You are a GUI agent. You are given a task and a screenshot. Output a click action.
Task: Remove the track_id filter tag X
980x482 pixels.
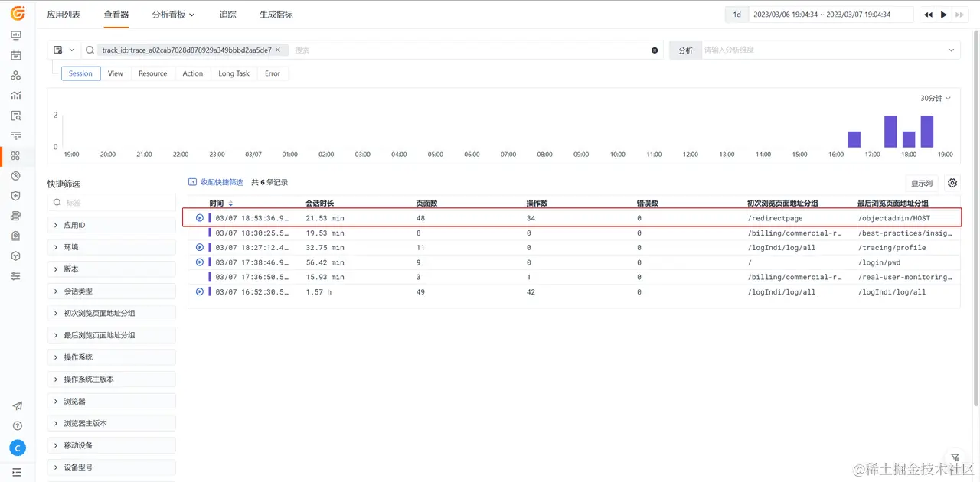pos(278,50)
